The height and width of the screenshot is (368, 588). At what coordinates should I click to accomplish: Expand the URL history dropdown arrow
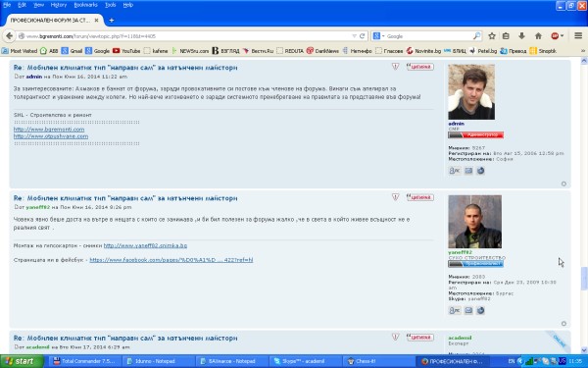click(354, 36)
